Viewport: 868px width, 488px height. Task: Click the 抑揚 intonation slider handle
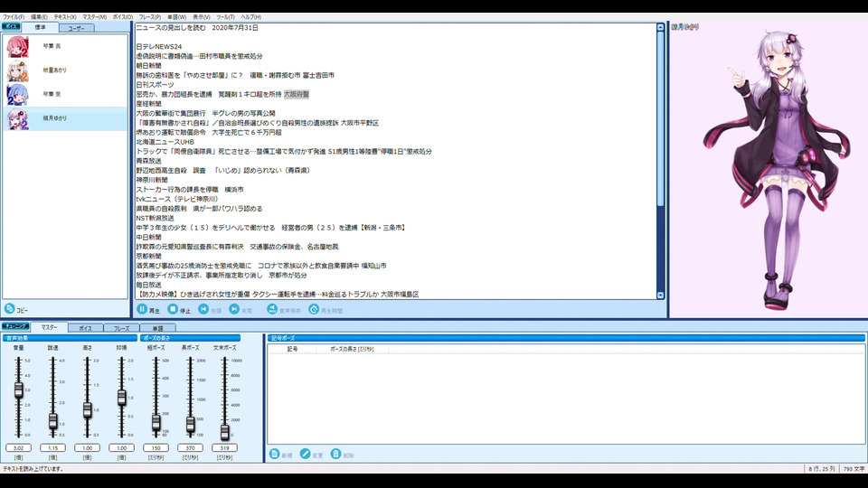(x=121, y=398)
